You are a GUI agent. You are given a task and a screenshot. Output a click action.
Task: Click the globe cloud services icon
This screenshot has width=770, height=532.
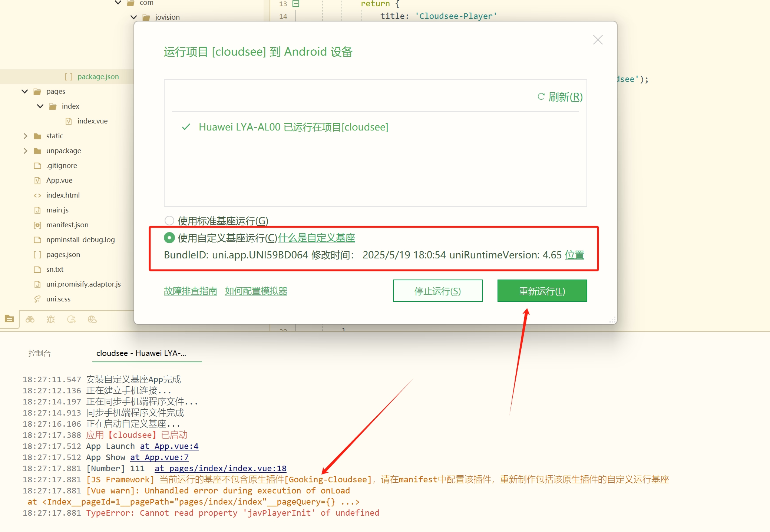click(x=92, y=319)
